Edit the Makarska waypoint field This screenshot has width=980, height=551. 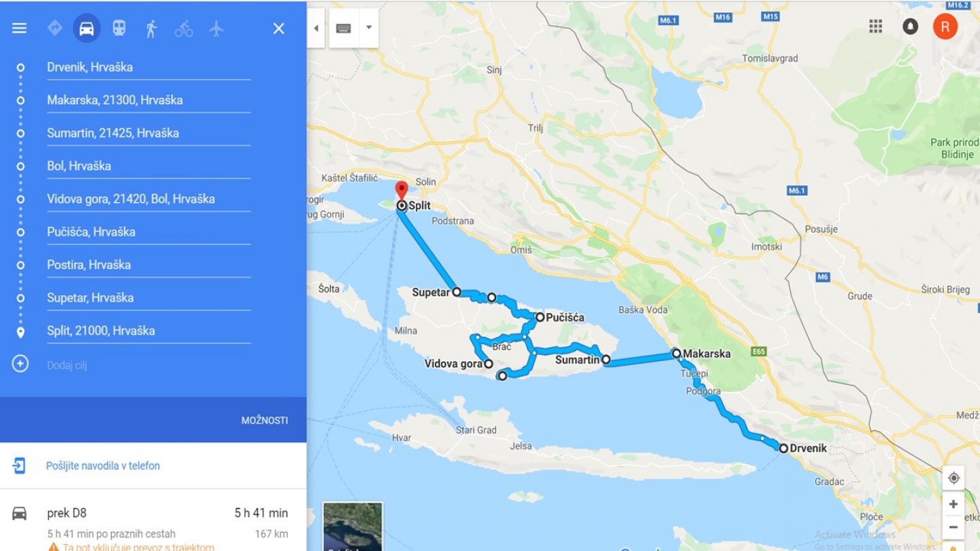[x=148, y=101]
